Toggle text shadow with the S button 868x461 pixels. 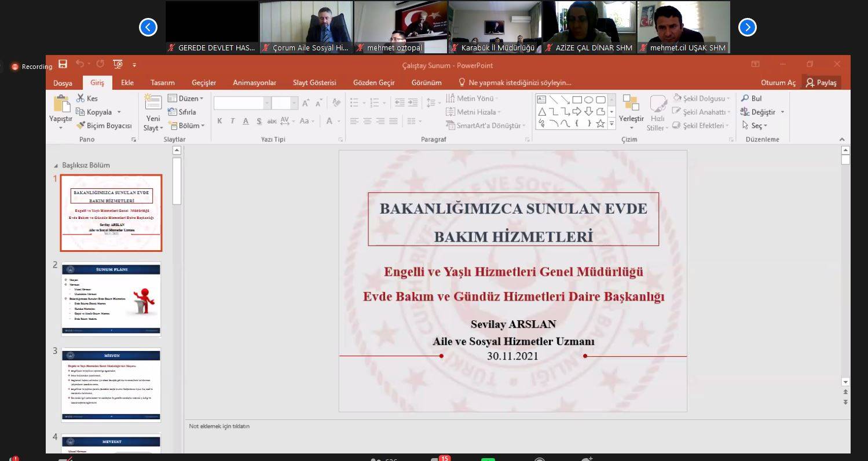pos(259,121)
